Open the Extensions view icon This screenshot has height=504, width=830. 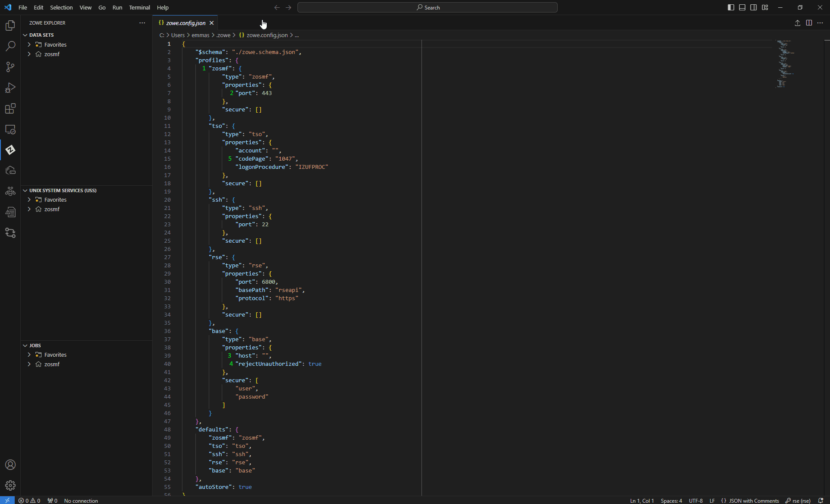pos(10,108)
